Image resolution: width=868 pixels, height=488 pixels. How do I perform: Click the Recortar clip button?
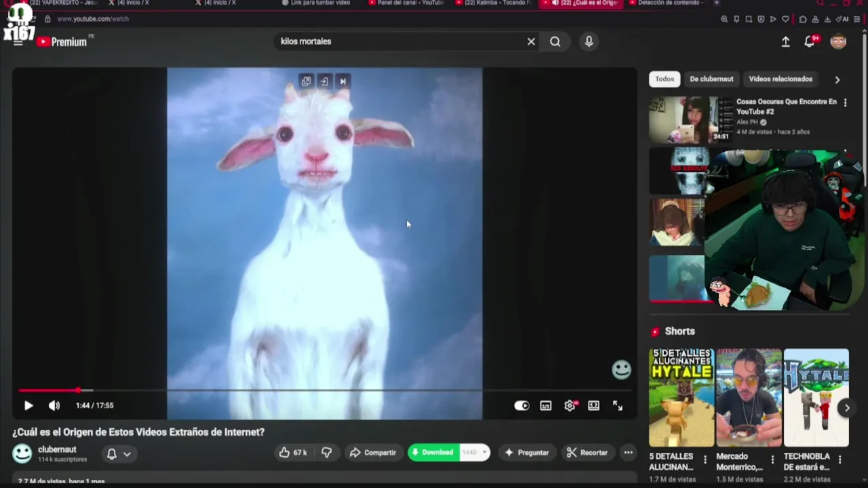[x=587, y=453]
